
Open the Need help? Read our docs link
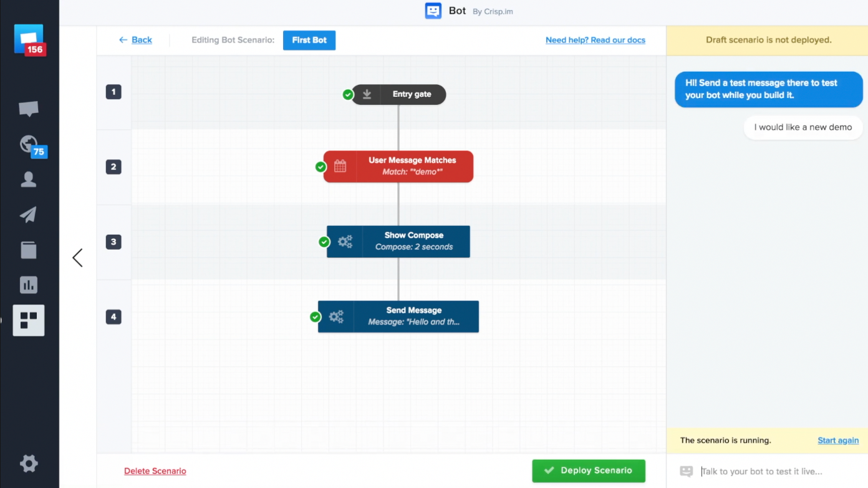point(595,40)
